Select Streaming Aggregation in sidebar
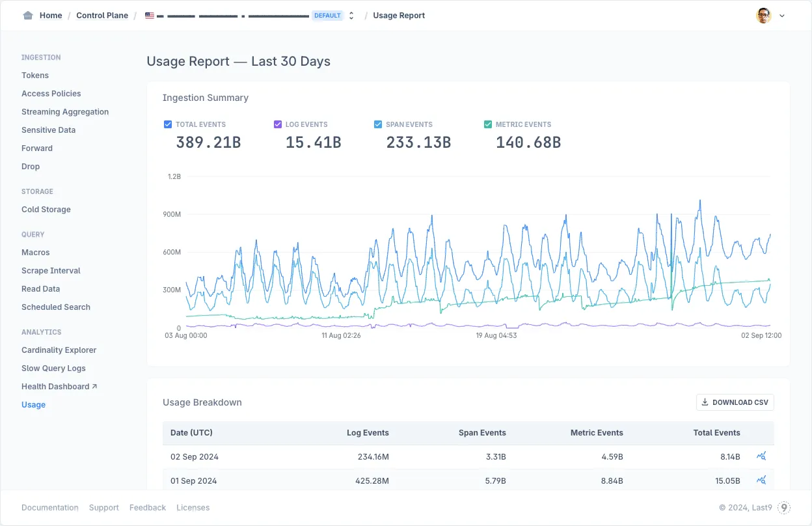 (65, 112)
